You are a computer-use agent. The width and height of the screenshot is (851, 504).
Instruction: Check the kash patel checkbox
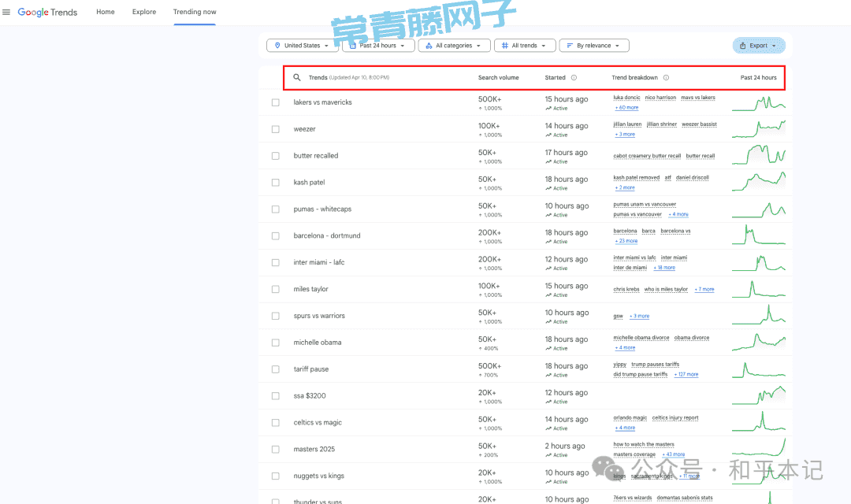tap(276, 182)
